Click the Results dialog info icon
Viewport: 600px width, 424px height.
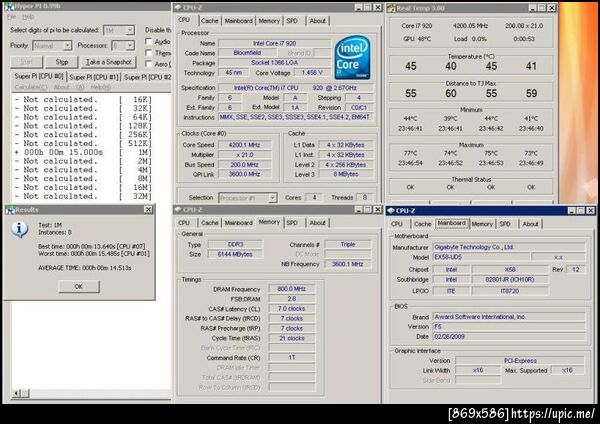click(x=20, y=229)
